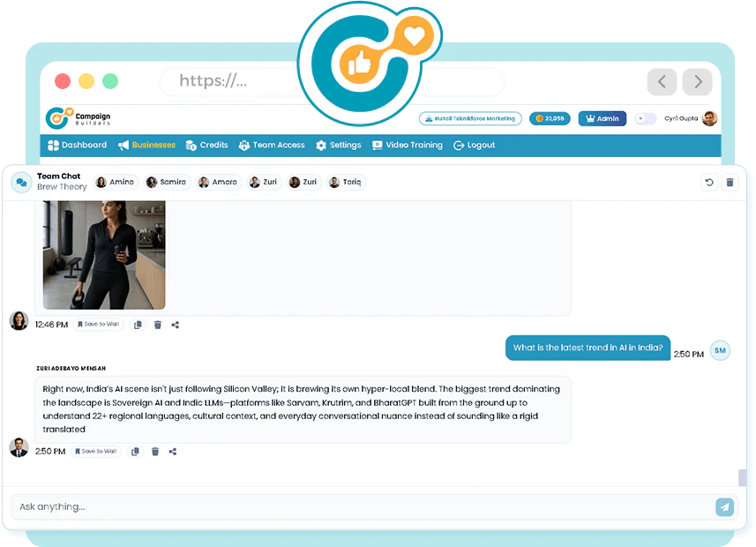This screenshot has height=547, width=756.
Task: Click the Logout link
Action: 475,145
